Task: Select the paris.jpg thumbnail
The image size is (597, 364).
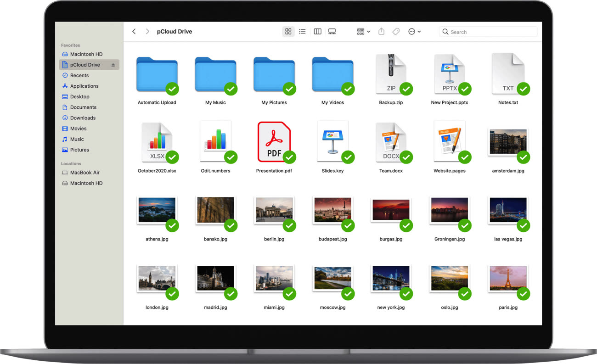Action: tap(508, 278)
